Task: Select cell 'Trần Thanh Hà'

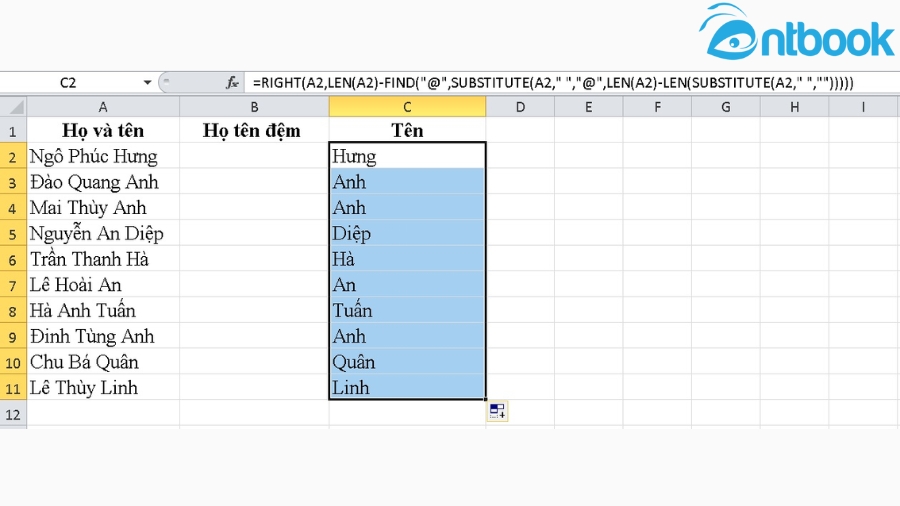Action: tap(103, 259)
